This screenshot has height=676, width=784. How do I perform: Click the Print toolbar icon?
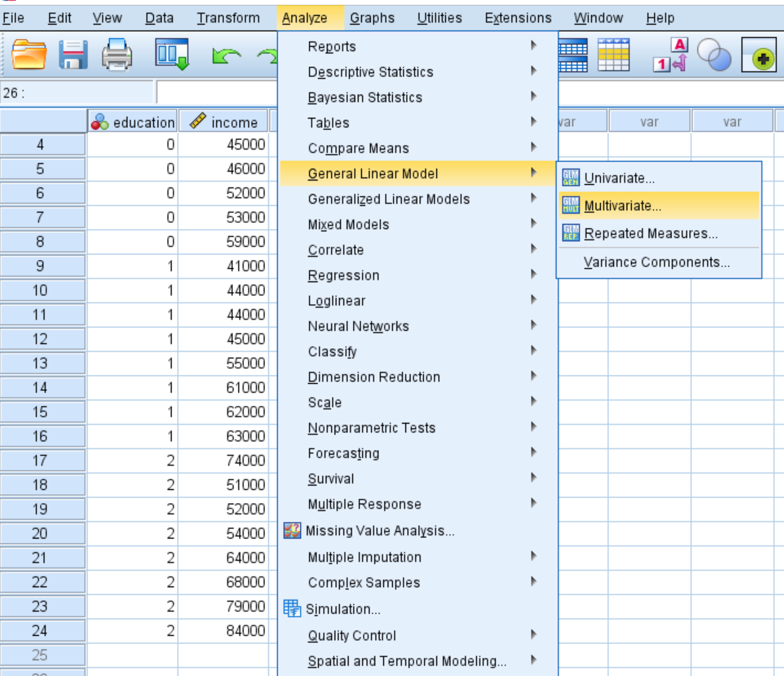[x=117, y=55]
